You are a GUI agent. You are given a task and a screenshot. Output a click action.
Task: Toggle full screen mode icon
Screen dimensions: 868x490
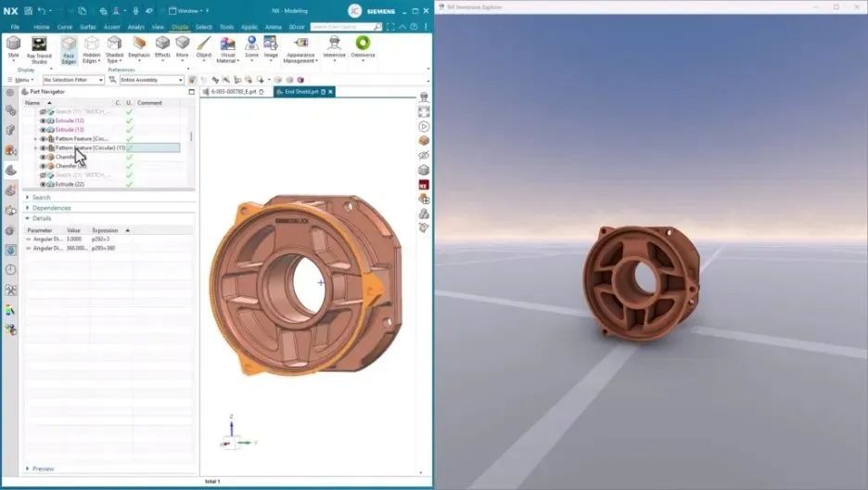[x=390, y=27]
